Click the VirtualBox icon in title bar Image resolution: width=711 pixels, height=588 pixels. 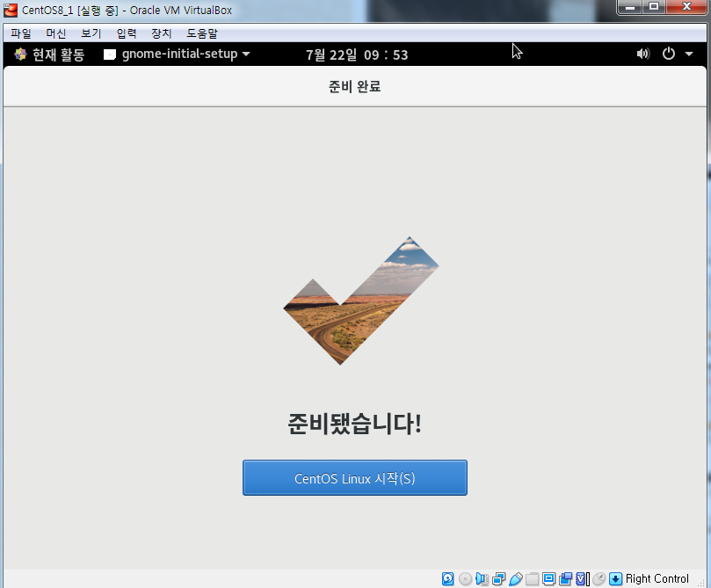[10, 10]
